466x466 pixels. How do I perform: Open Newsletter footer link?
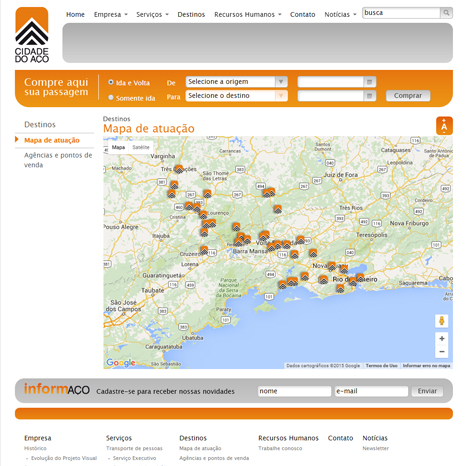point(376,448)
